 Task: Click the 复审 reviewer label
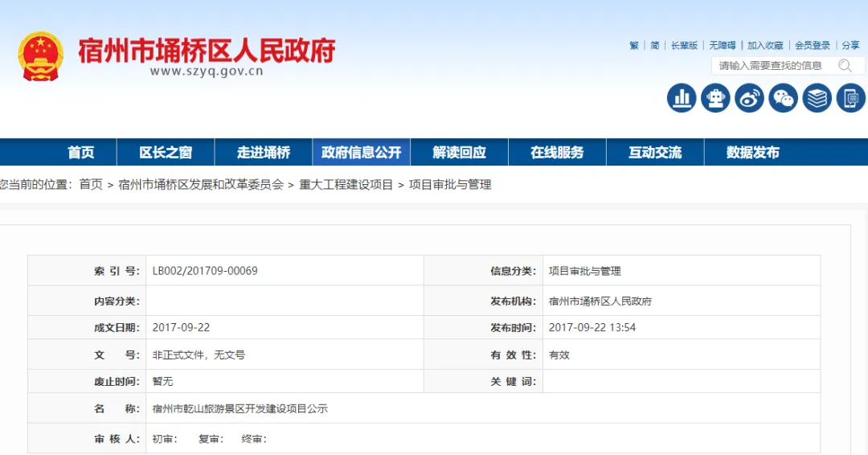(211, 439)
